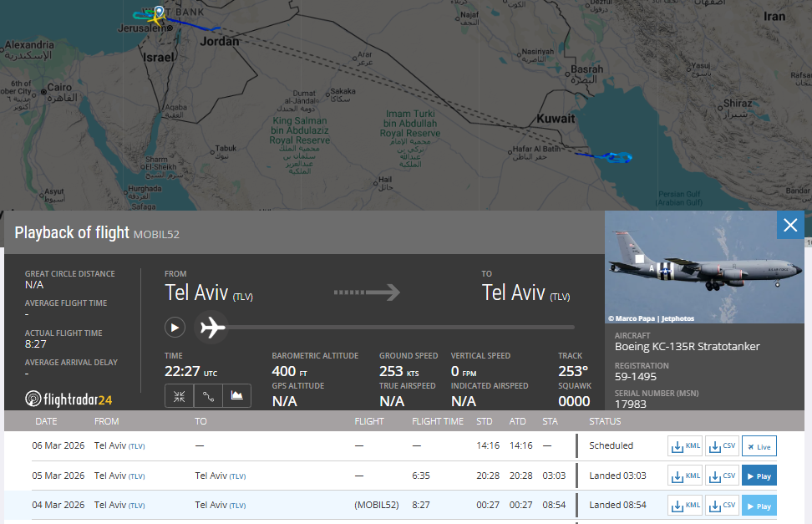The width and height of the screenshot is (812, 524).
Task: Open Live view for the scheduled flight
Action: pos(759,446)
